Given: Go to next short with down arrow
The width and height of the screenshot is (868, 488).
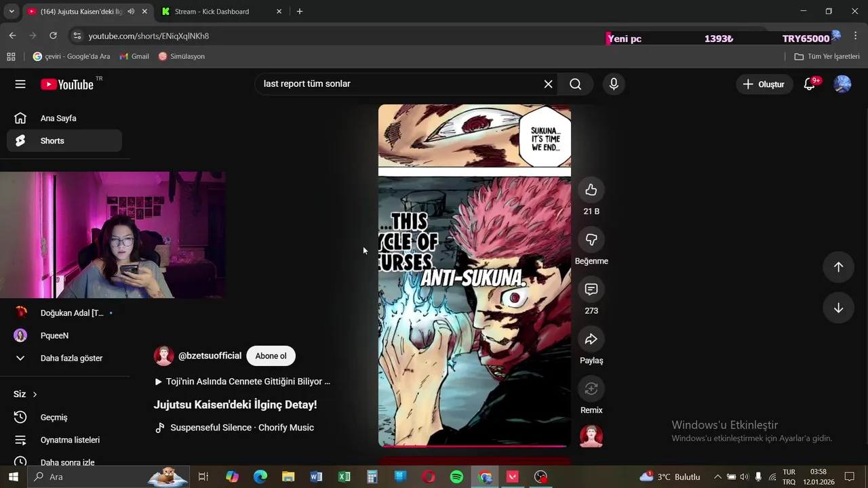Looking at the screenshot, I should [838, 308].
